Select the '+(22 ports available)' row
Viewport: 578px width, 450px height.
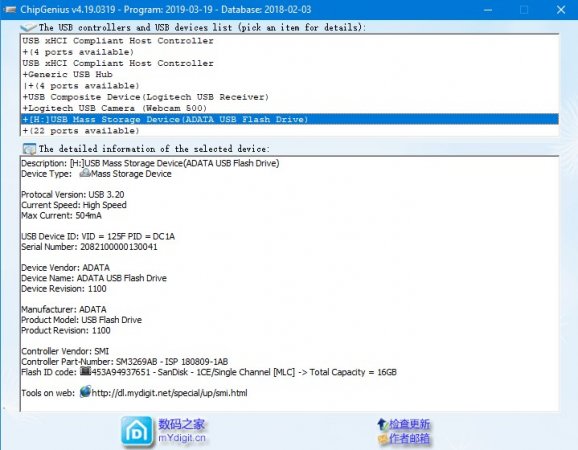[289, 131]
